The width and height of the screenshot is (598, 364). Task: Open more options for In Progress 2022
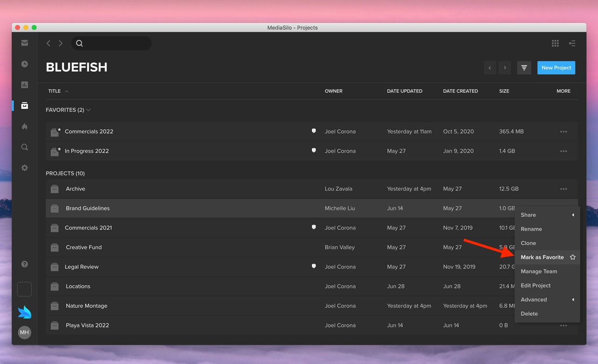coord(563,151)
